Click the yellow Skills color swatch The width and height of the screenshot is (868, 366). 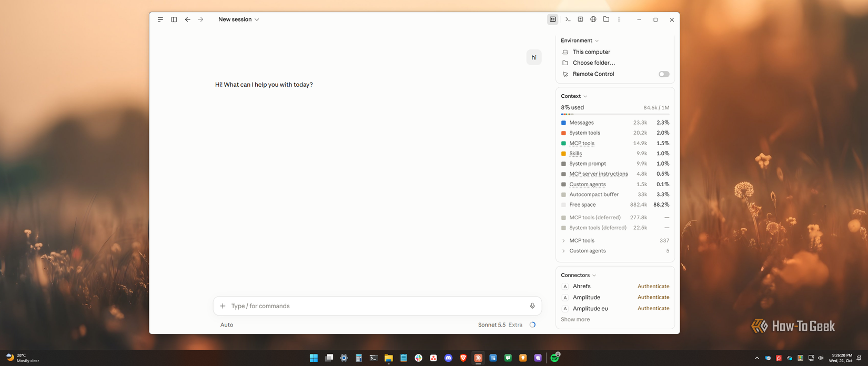tap(563, 154)
